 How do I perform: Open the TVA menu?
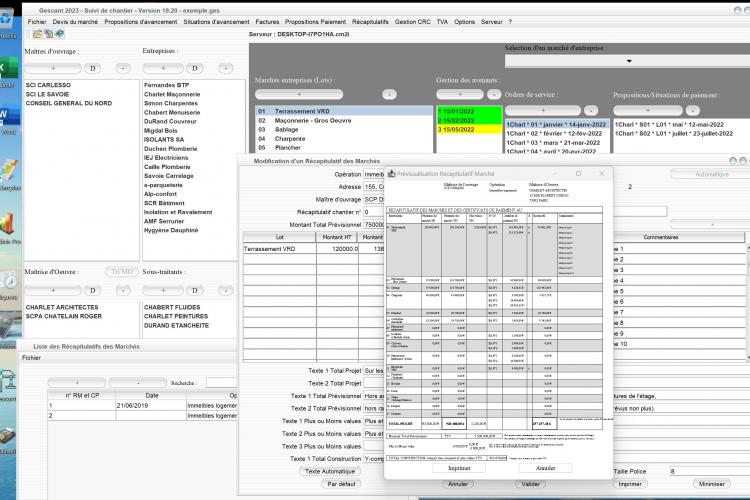click(x=442, y=22)
